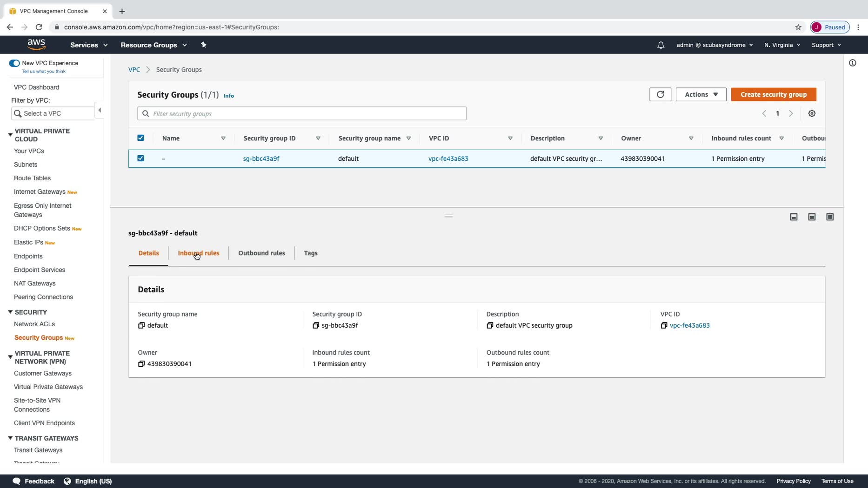This screenshot has width=868, height=488.
Task: Change language via globe English (US)
Action: (88, 481)
